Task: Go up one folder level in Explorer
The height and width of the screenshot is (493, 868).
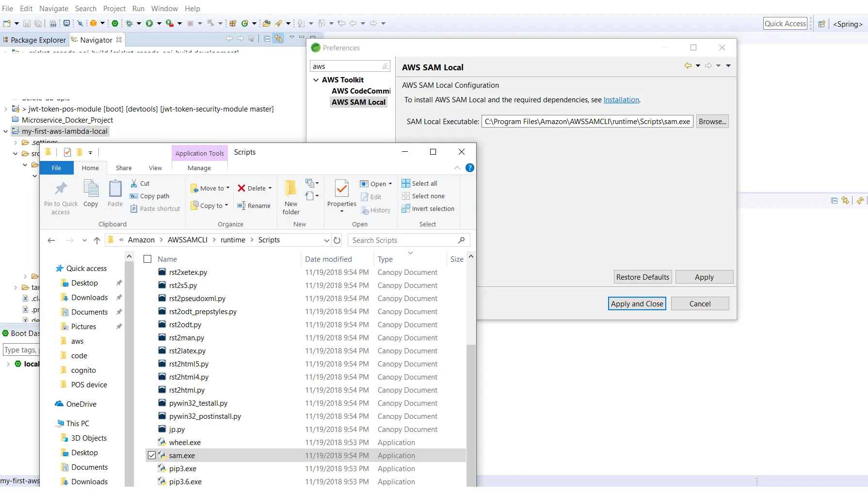Action: [x=97, y=240]
